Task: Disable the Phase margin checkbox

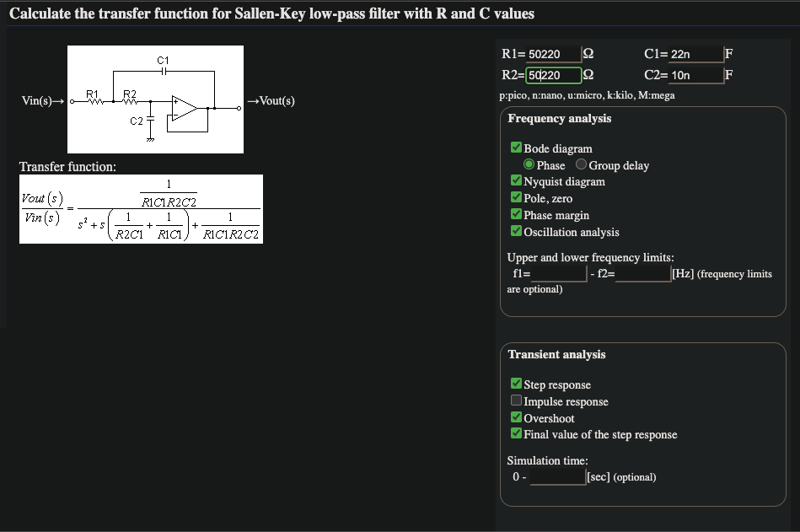Action: pyautogui.click(x=517, y=215)
